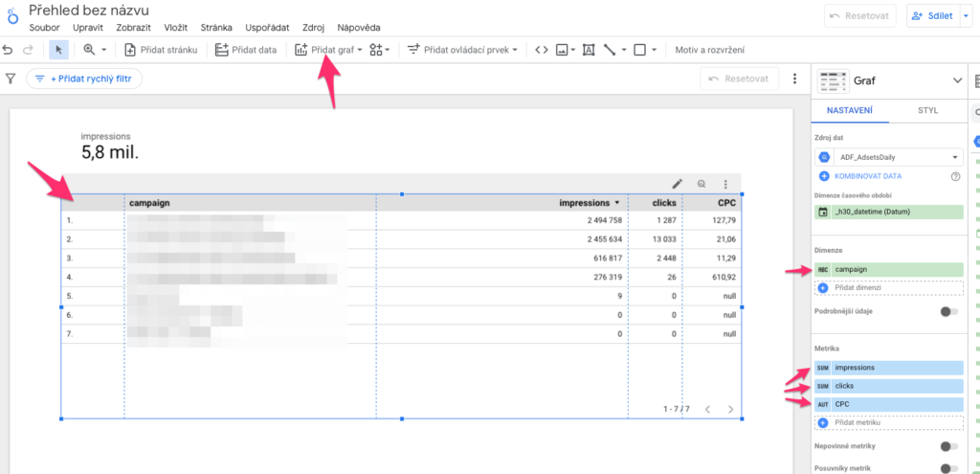Click the pencil edit icon above the table
This screenshot has height=474, width=980.
678,184
